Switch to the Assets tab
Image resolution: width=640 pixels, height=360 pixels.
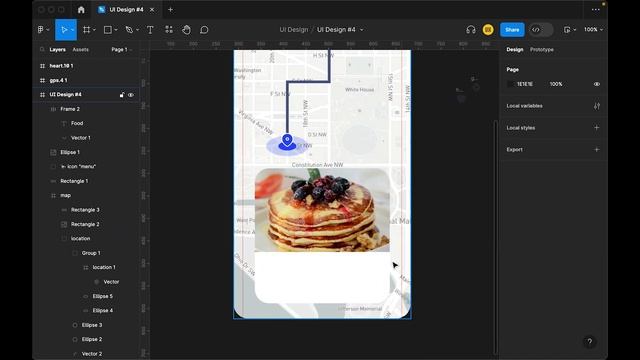coord(80,49)
